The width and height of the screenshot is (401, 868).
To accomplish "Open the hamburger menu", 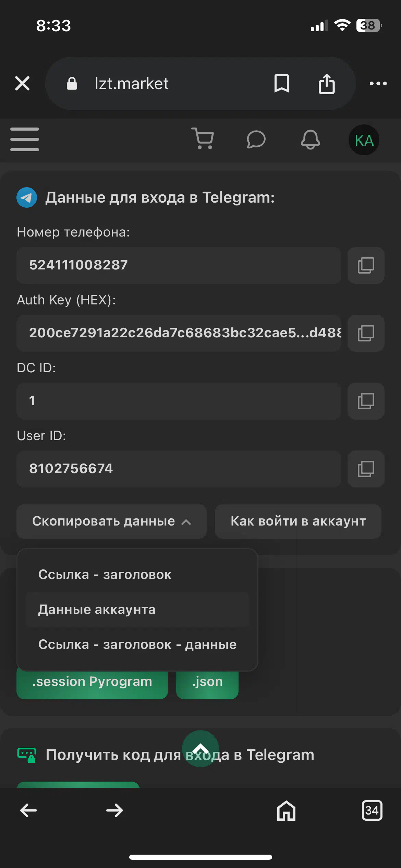I will [25, 139].
